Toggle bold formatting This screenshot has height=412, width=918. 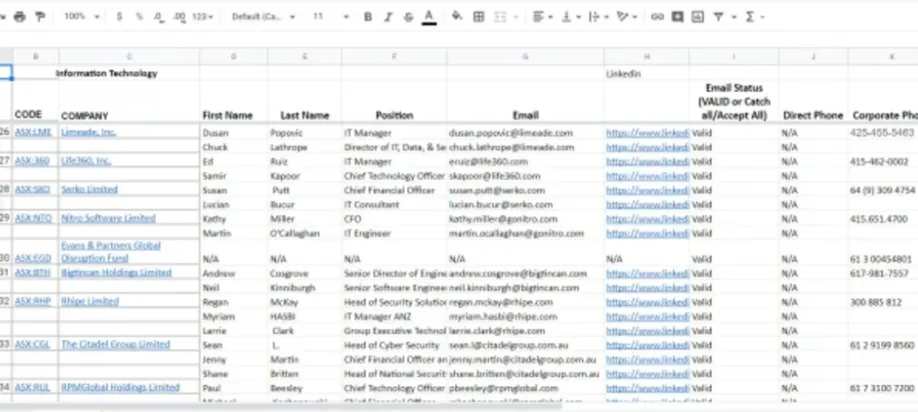click(x=368, y=17)
